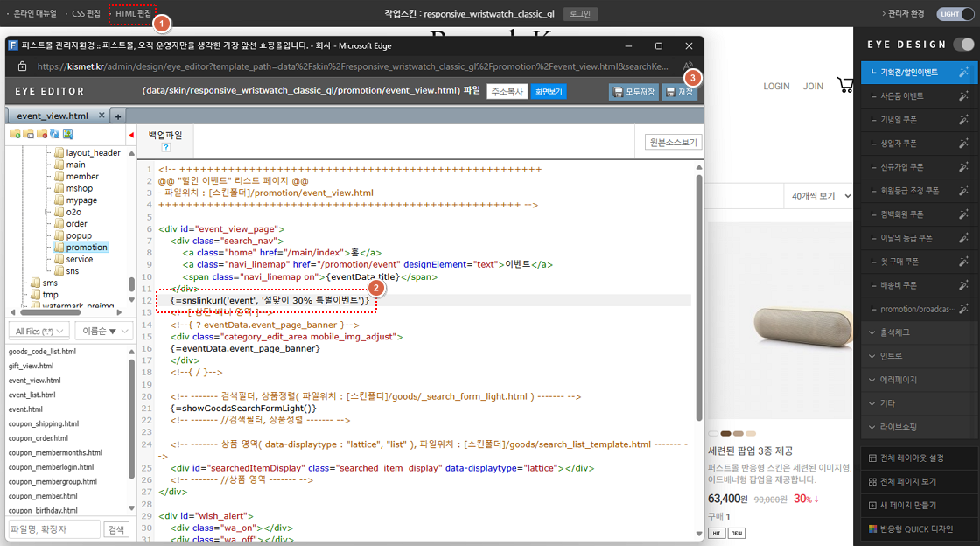
Task: Expand the 라이브쇼핑 section
Action: point(916,427)
